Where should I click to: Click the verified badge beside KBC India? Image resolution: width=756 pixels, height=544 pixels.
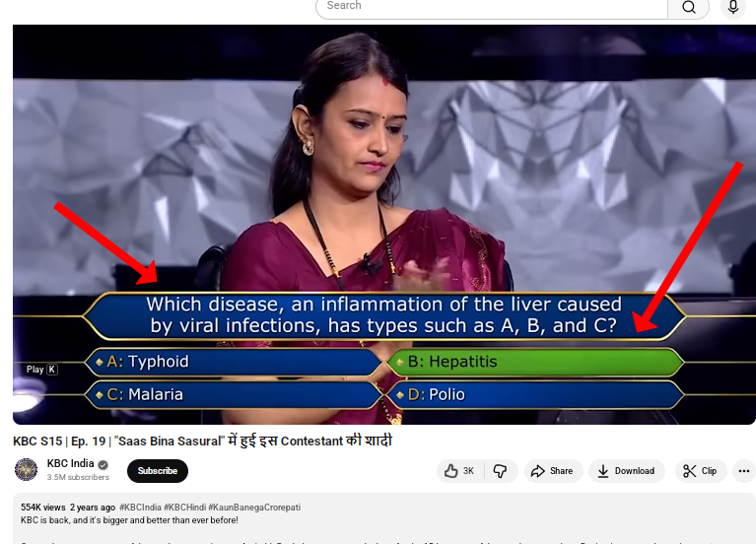[x=103, y=464]
